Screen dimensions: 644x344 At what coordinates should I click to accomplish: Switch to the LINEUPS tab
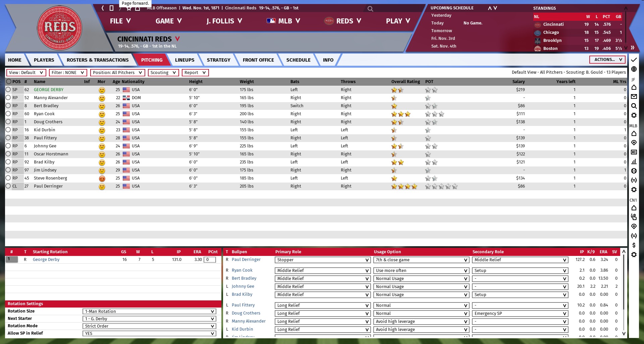point(184,60)
